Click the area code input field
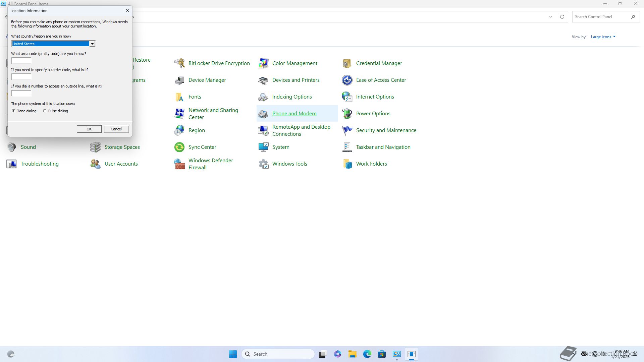The image size is (644, 362). click(21, 61)
